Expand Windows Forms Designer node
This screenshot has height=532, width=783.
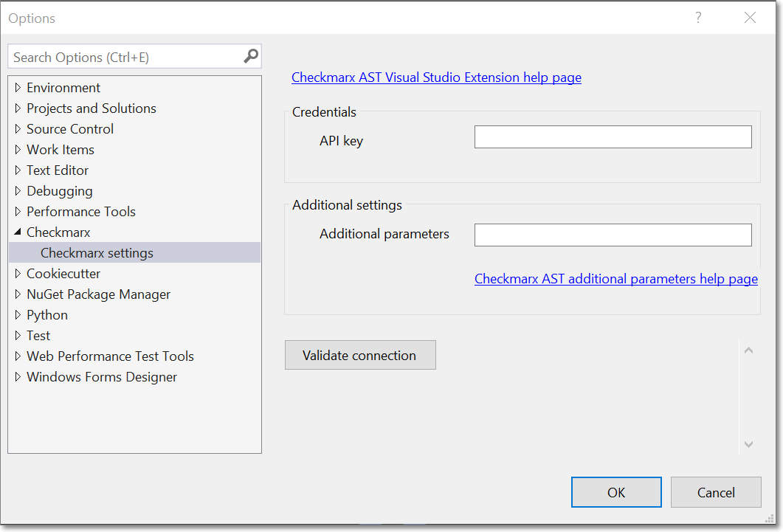[x=18, y=377]
